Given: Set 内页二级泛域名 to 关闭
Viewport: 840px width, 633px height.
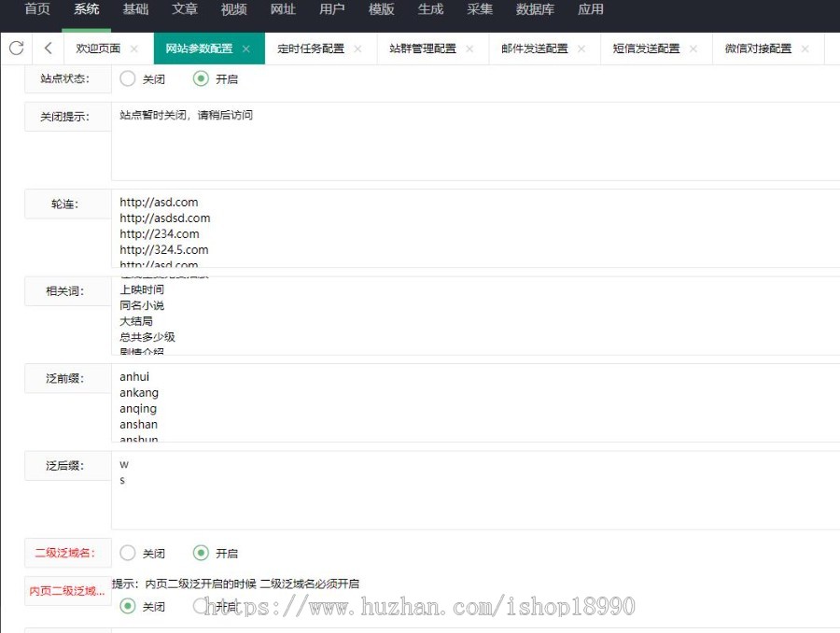Looking at the screenshot, I should [128, 606].
